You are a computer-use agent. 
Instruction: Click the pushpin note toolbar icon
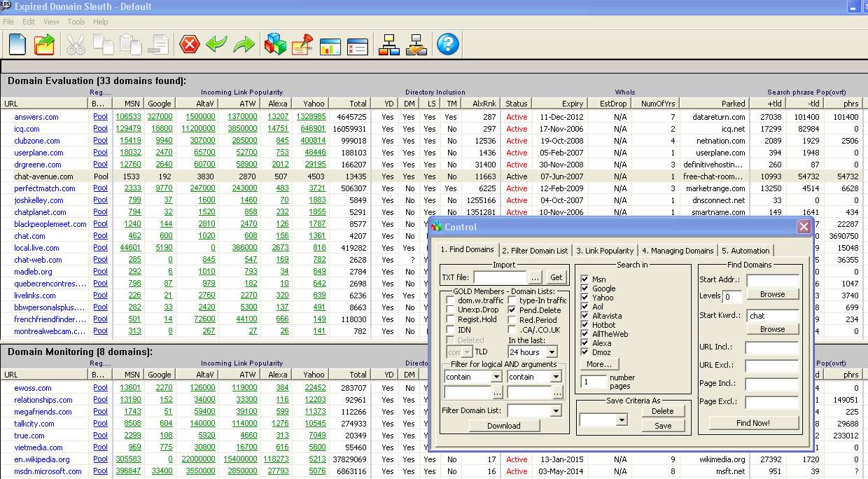click(x=302, y=45)
